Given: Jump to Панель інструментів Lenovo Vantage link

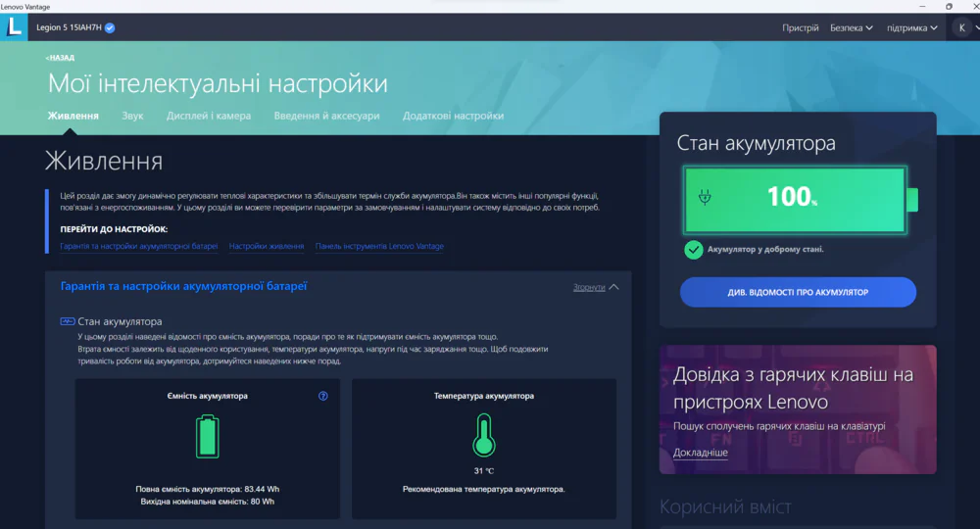Looking at the screenshot, I should pos(379,246).
